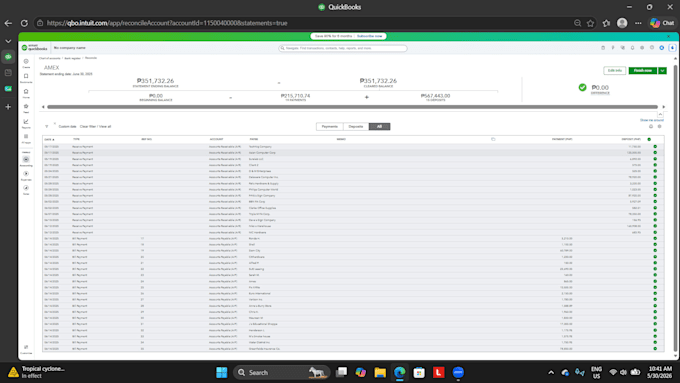Click the print icon above the transactions table
Viewport: 680px width, 383px height.
tap(651, 126)
